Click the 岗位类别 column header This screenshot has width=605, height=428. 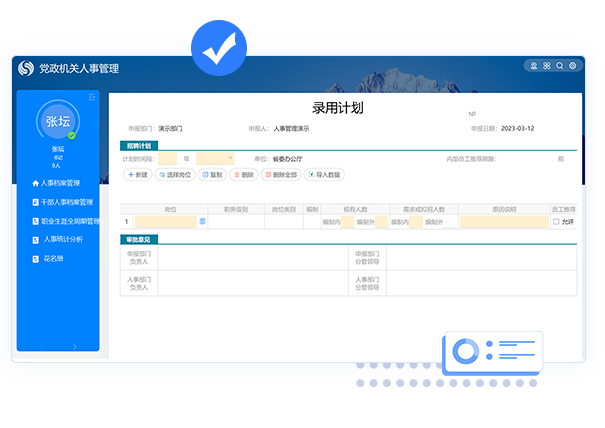[x=284, y=209]
